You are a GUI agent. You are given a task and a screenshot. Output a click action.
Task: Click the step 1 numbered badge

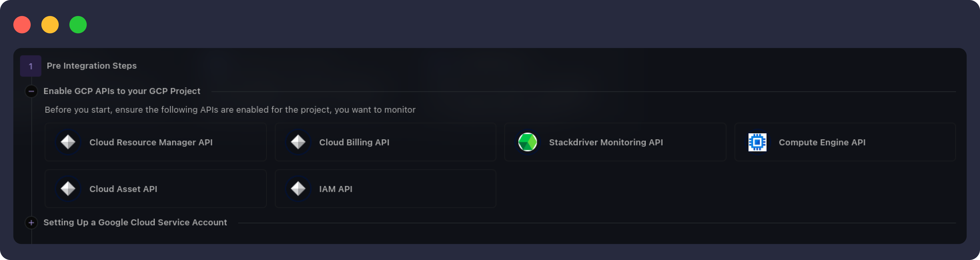click(x=30, y=66)
